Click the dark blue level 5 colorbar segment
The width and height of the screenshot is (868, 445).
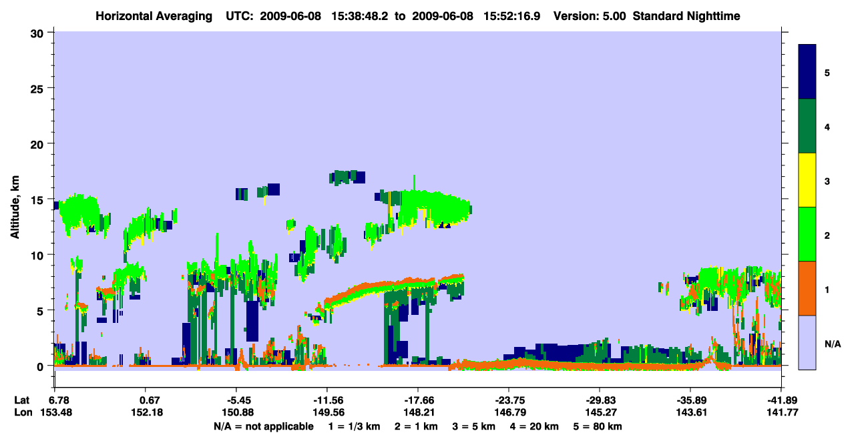pos(807,72)
